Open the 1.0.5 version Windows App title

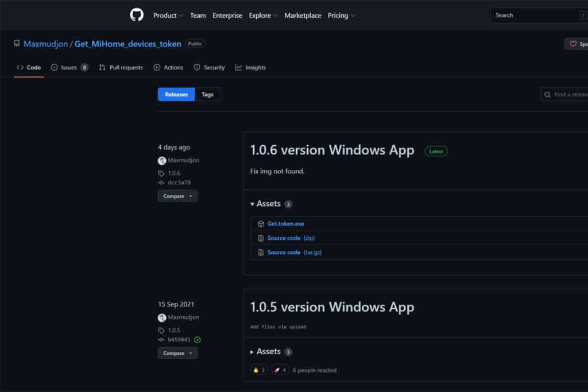332,307
